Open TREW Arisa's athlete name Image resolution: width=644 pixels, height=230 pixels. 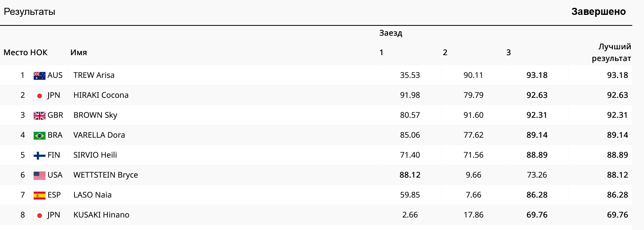coord(94,75)
